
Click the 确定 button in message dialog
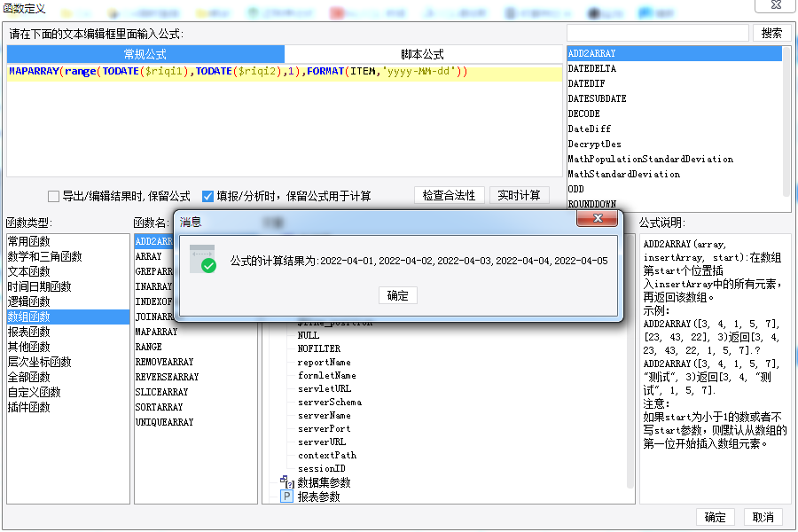click(x=397, y=295)
